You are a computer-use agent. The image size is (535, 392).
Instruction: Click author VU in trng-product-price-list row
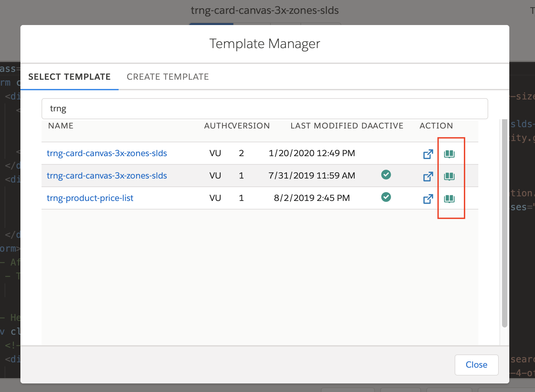point(215,198)
